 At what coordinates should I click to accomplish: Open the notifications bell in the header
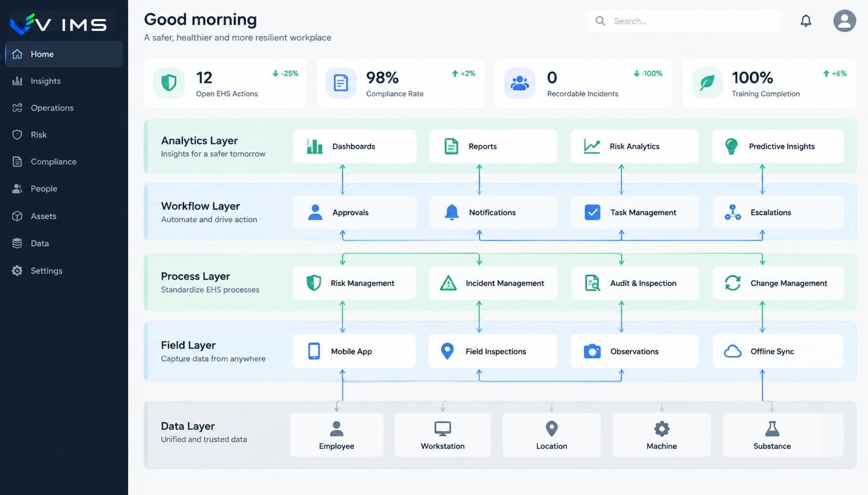point(806,21)
